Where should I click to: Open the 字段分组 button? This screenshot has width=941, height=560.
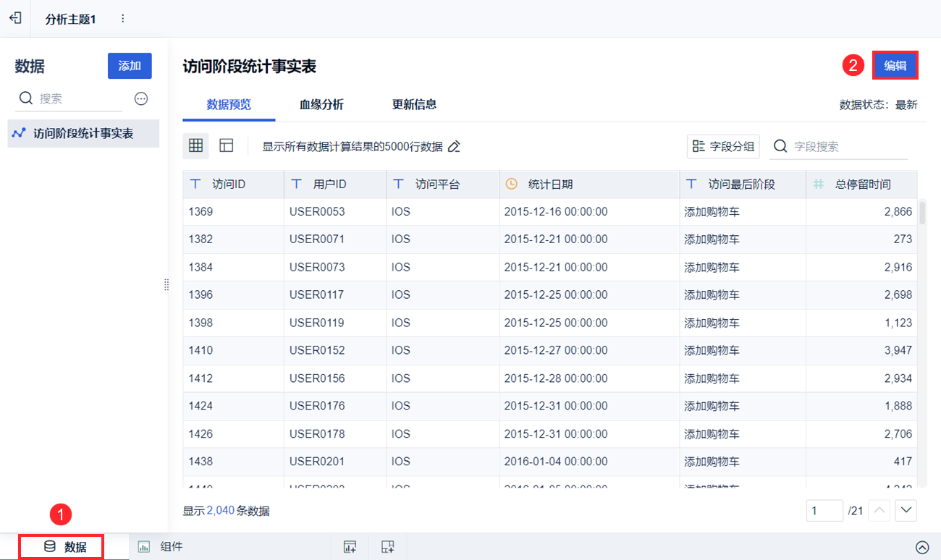click(x=723, y=146)
